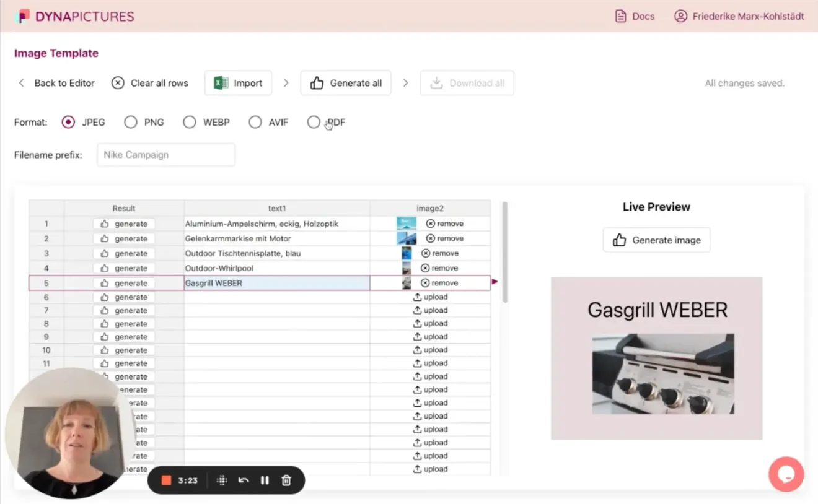The width and height of the screenshot is (818, 504).
Task: Open the Excel Import button
Action: click(x=238, y=83)
